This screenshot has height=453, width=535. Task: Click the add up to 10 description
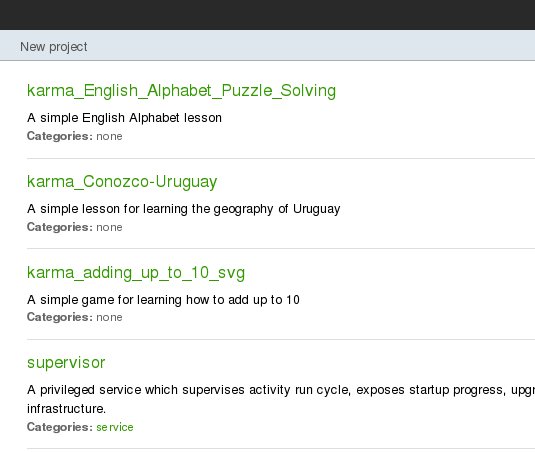pos(163,300)
